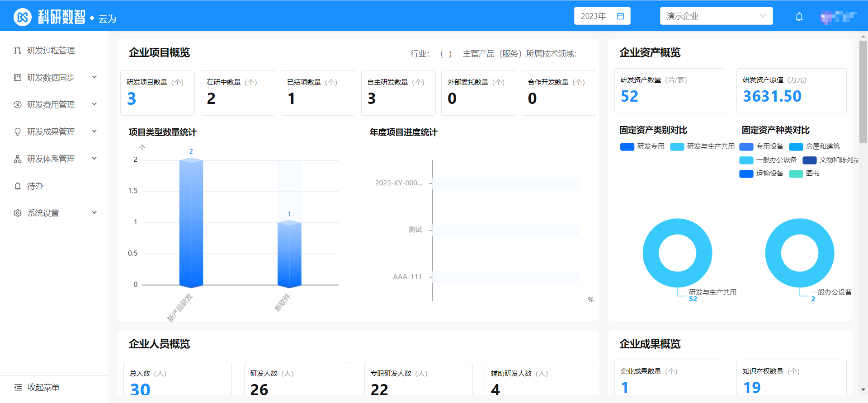Expand 研发费用管理 submenu chevron
The width and height of the screenshot is (868, 403).
(94, 104)
